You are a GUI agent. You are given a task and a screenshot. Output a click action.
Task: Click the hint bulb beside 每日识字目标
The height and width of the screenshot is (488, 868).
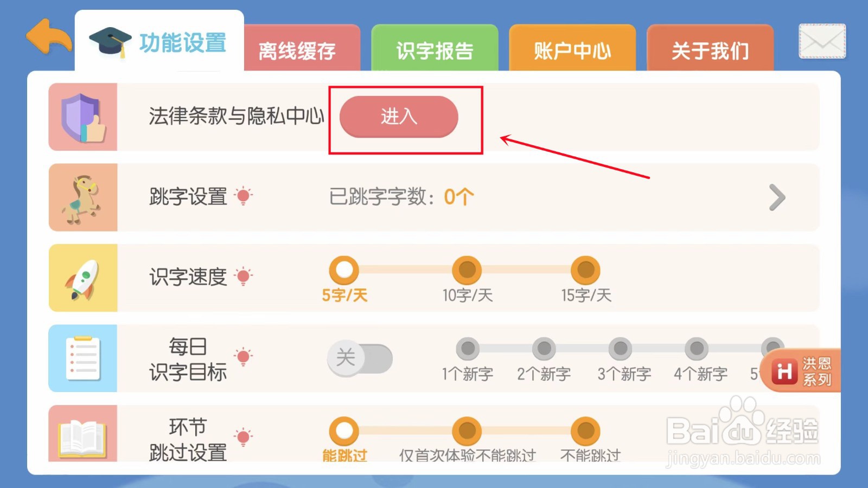pos(244,356)
